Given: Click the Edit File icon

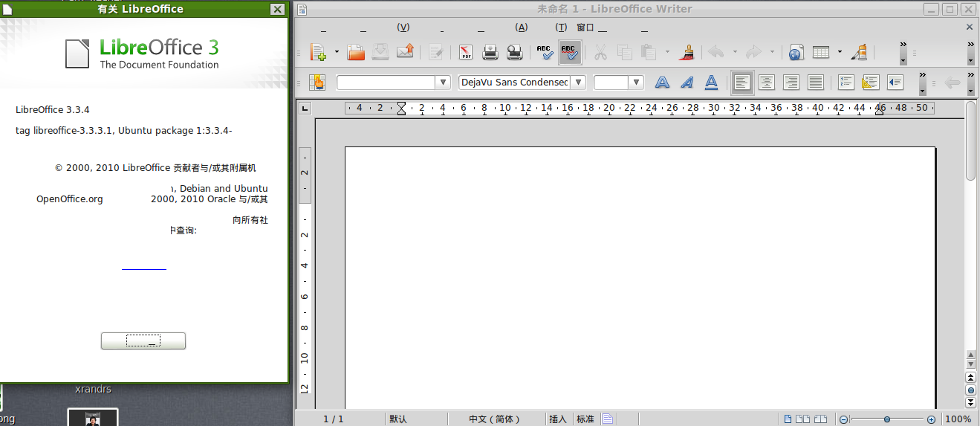Looking at the screenshot, I should pyautogui.click(x=436, y=52).
